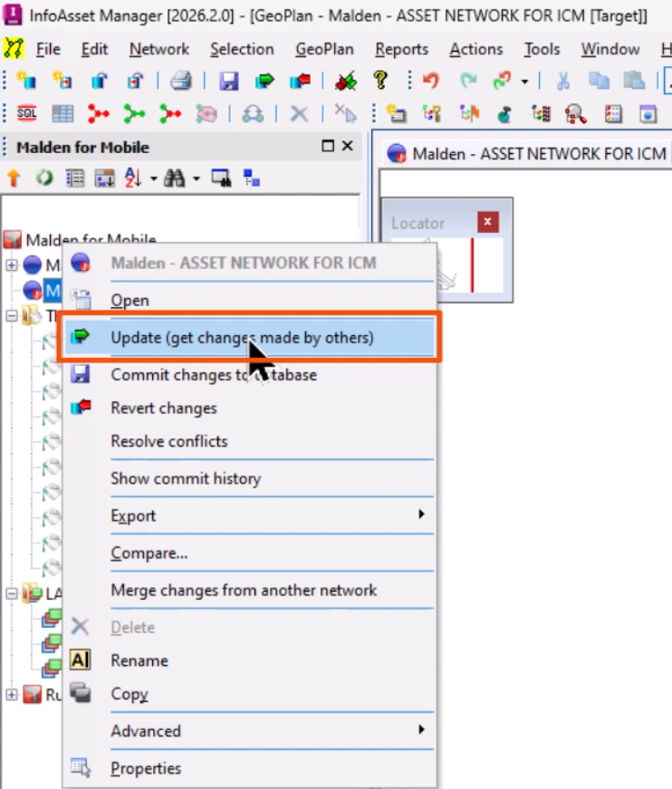Screen dimensions: 672x789
Task: Select Show commit history
Action: click(x=249, y=478)
